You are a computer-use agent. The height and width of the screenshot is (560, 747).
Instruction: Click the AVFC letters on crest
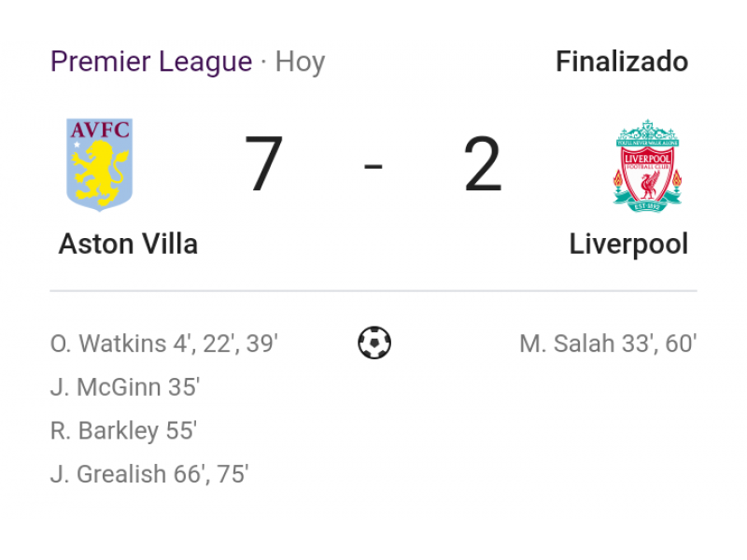[100, 130]
